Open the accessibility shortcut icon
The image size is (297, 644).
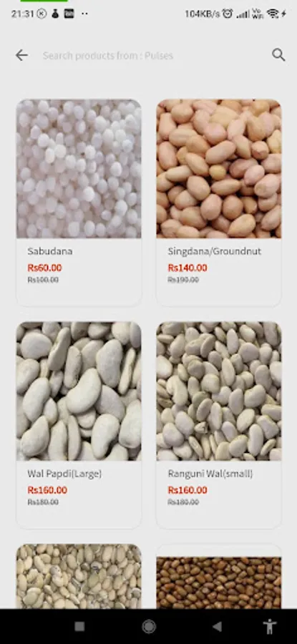click(270, 626)
